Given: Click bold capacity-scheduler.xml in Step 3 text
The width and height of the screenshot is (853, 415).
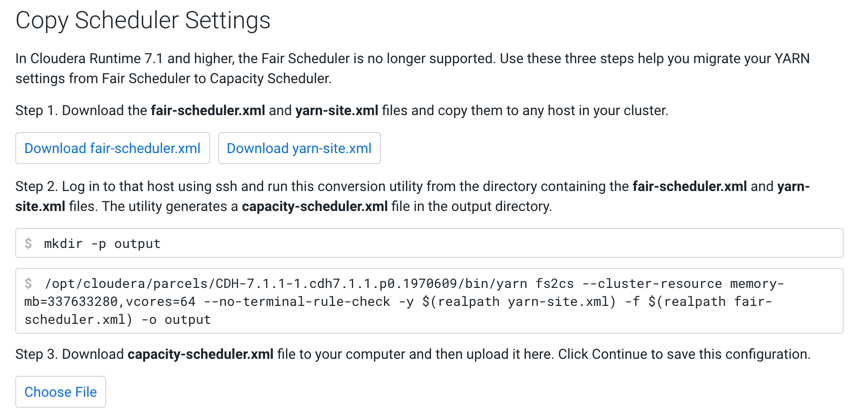Looking at the screenshot, I should point(200,354).
